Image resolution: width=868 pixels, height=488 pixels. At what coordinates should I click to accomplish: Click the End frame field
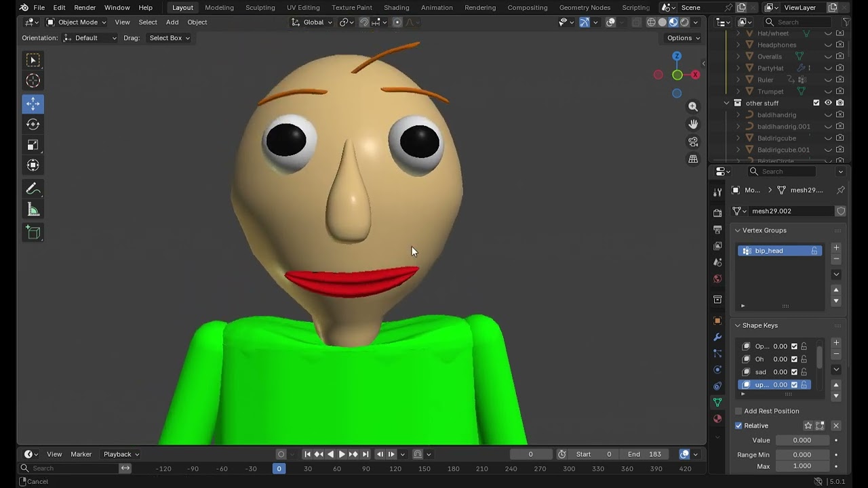[x=644, y=454]
